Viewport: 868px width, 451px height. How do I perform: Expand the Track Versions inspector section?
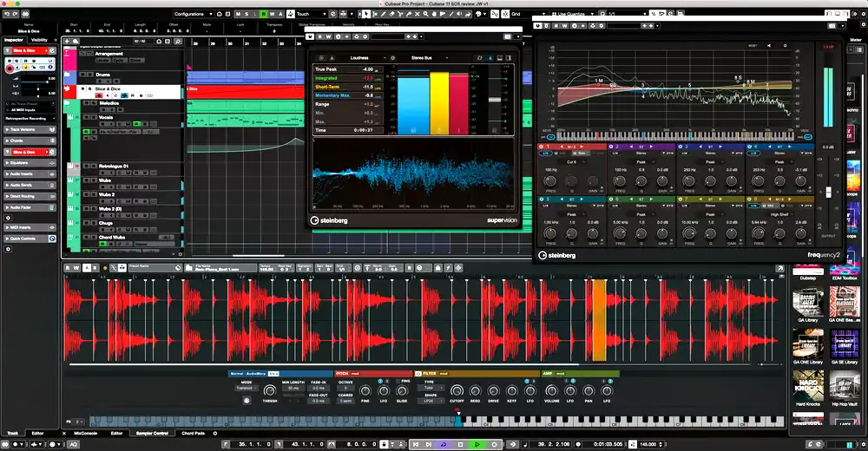[30, 129]
